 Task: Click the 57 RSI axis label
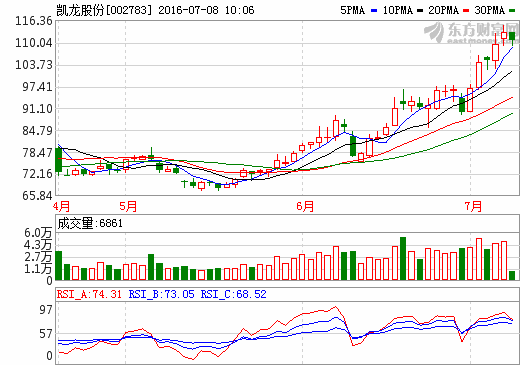coord(46,334)
